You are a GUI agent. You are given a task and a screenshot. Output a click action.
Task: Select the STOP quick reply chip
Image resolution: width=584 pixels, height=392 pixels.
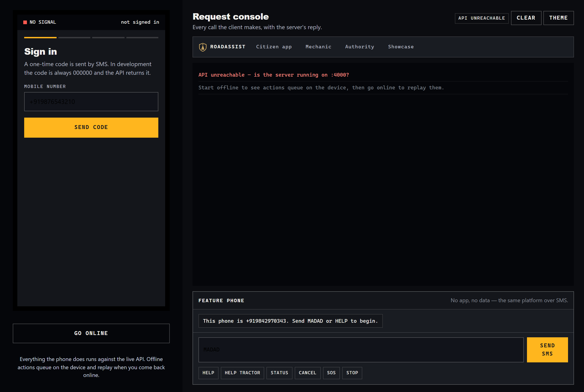pyautogui.click(x=352, y=373)
